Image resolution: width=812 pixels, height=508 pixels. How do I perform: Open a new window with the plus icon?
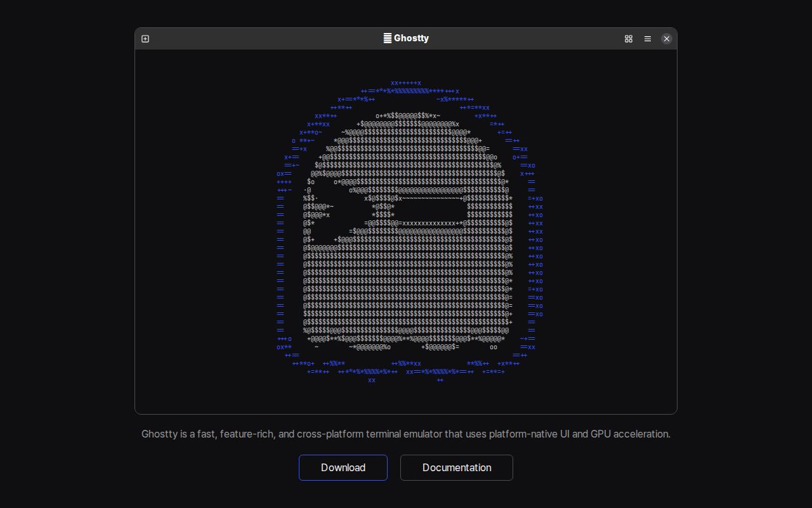click(x=145, y=39)
